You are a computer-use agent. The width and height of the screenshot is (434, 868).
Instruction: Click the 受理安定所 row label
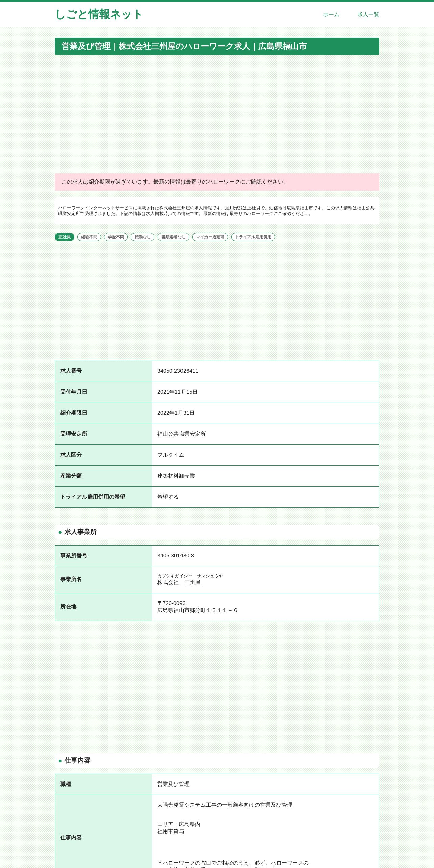[x=74, y=434]
